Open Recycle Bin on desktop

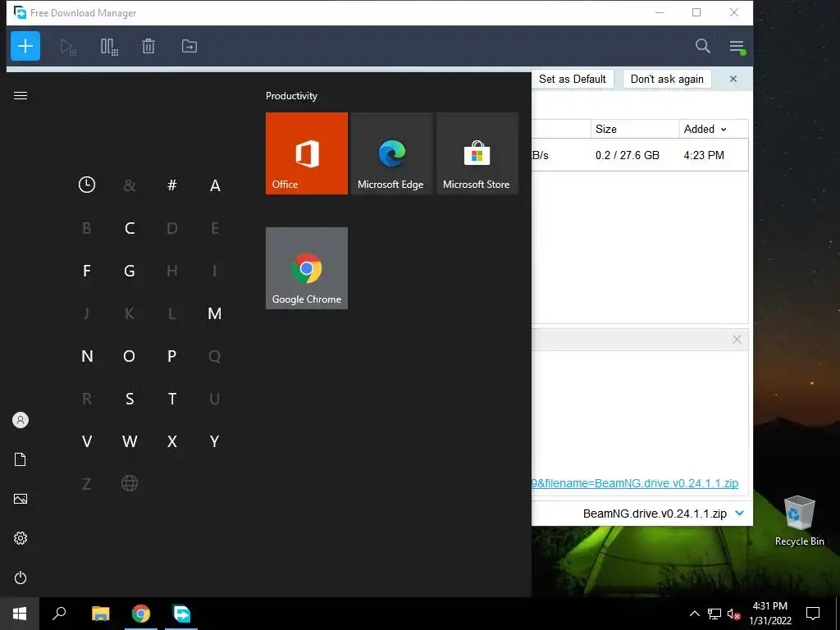(799, 520)
